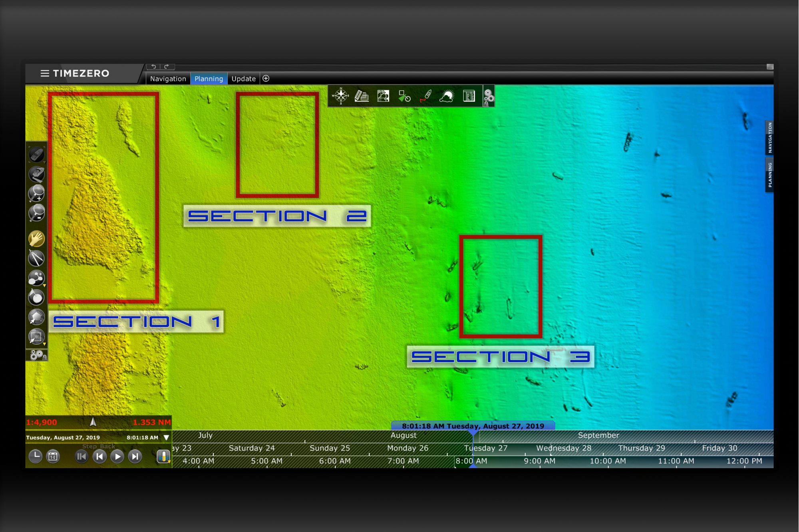Open the targets and marks ribbon button

(x=404, y=96)
